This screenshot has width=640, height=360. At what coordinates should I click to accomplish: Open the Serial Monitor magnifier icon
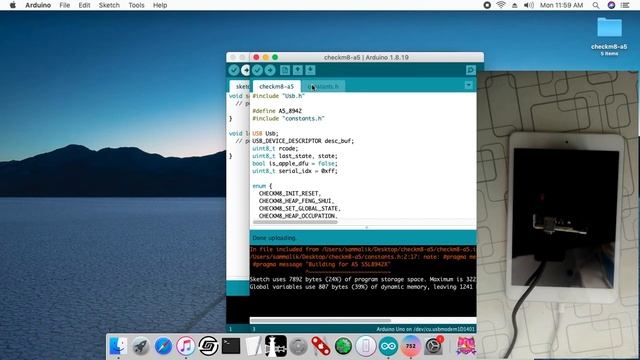471,70
